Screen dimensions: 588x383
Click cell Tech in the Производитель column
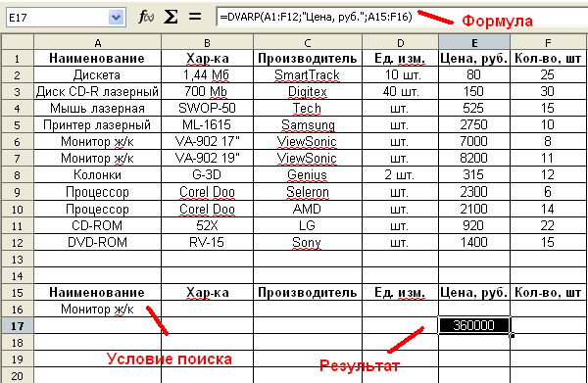point(308,109)
